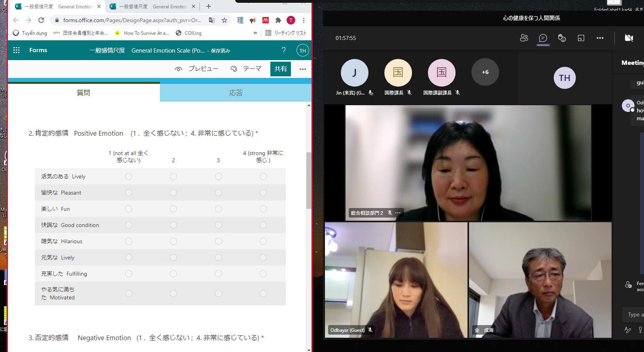This screenshot has width=644, height=352.
Task: Open more meeting actions in Teams
Action: [x=600, y=38]
